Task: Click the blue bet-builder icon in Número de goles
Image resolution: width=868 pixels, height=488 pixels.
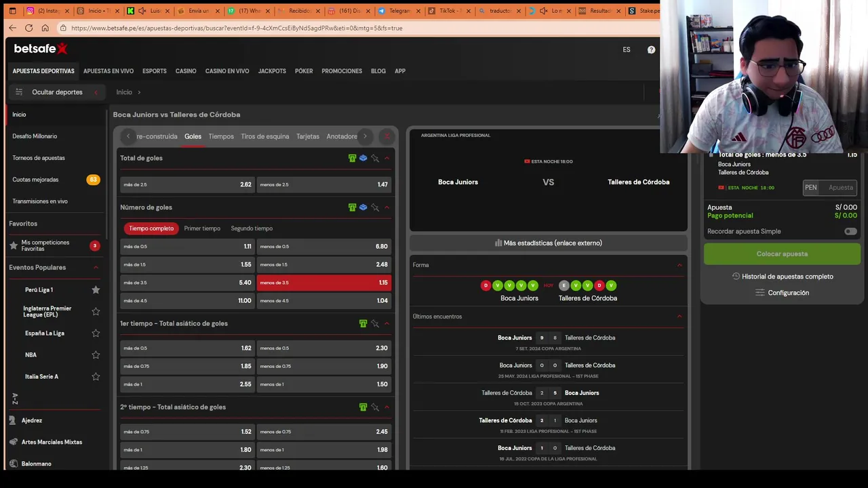Action: (x=363, y=207)
